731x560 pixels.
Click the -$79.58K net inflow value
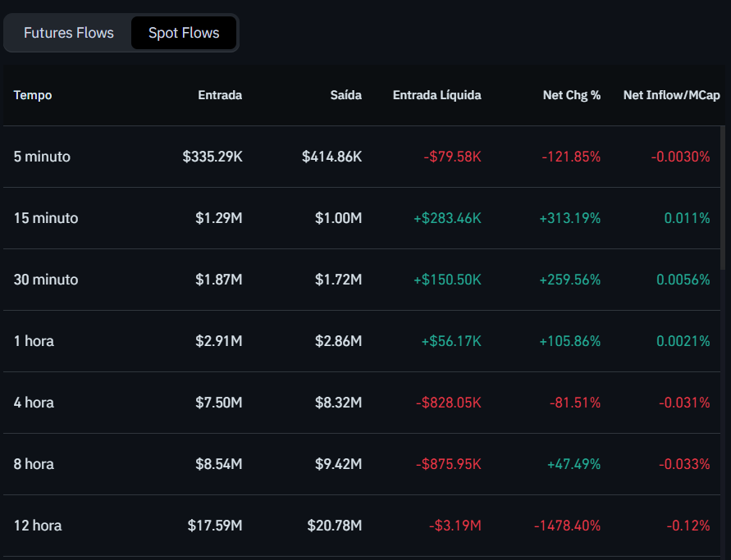pyautogui.click(x=452, y=157)
